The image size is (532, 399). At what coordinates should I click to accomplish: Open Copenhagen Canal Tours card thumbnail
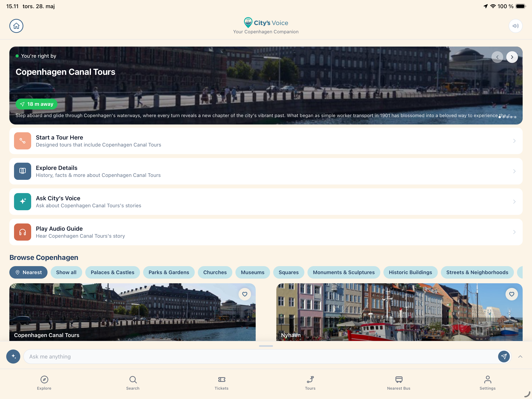point(133,312)
